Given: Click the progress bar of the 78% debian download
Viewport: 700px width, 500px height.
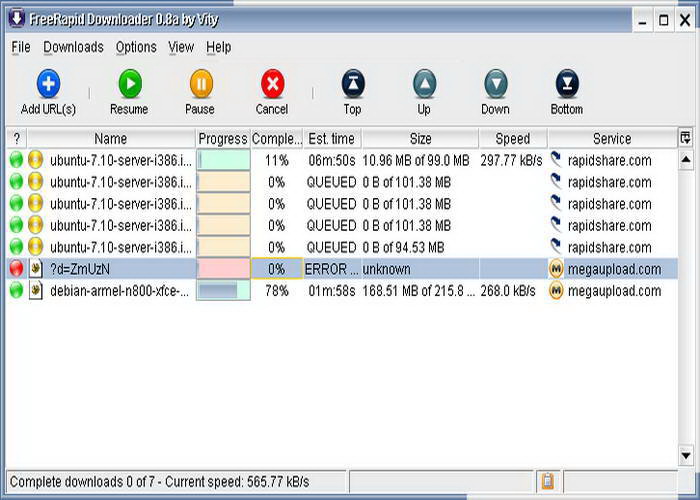Looking at the screenshot, I should coord(223,291).
